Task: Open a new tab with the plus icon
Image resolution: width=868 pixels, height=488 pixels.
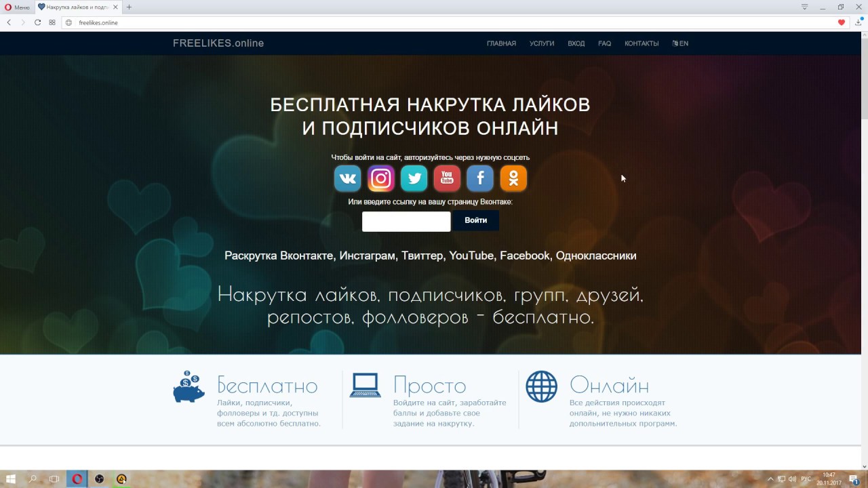Action: [129, 7]
